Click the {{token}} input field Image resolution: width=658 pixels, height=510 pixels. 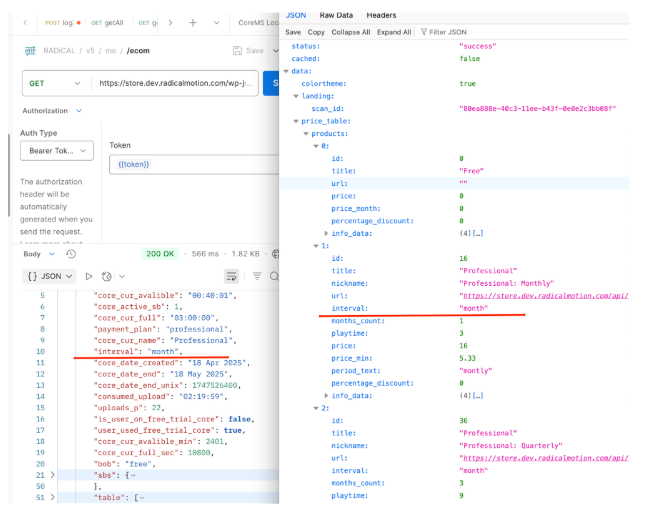pos(194,164)
